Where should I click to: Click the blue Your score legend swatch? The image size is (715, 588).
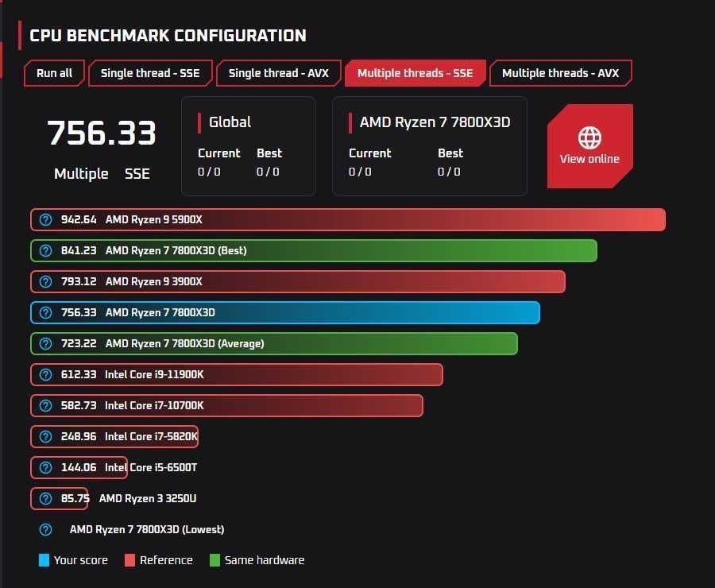44,560
